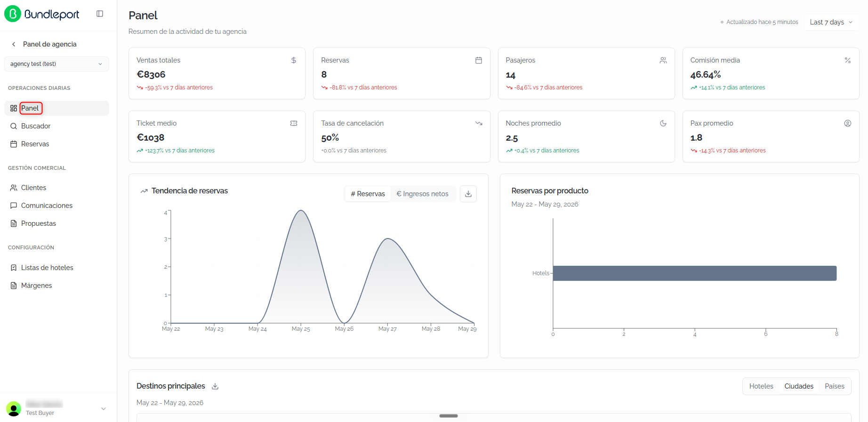Image resolution: width=868 pixels, height=422 pixels.
Task: Click the green user avatar
Action: (14, 409)
